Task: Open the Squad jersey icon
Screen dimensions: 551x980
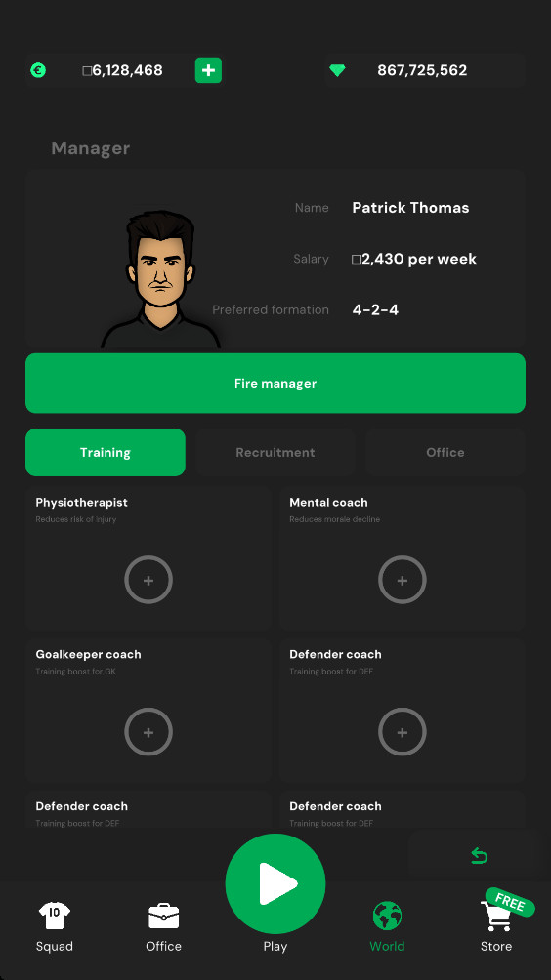Action: 55,916
